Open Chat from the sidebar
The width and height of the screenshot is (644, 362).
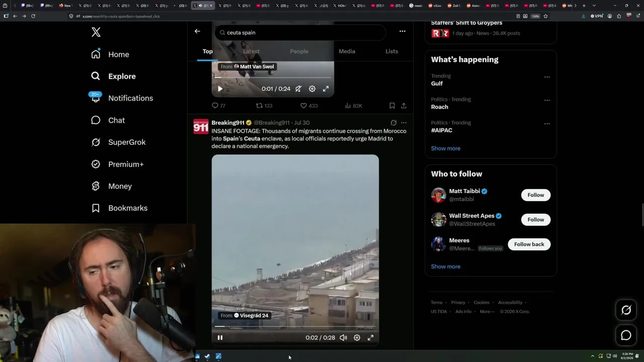pos(108,120)
